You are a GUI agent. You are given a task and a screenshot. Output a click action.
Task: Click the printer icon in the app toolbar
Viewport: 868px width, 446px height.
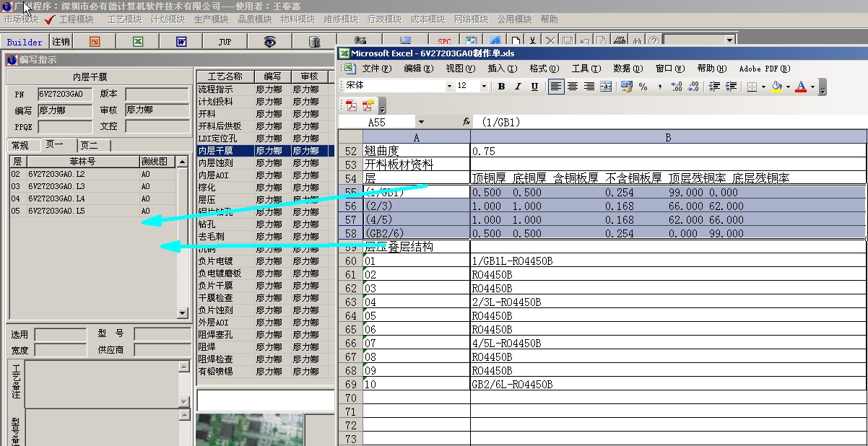619,42
